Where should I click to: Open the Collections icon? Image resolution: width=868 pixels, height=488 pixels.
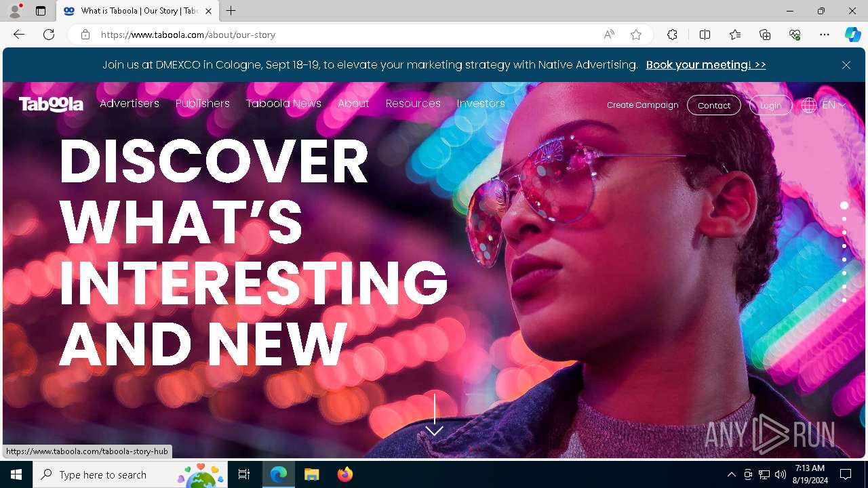pos(765,35)
